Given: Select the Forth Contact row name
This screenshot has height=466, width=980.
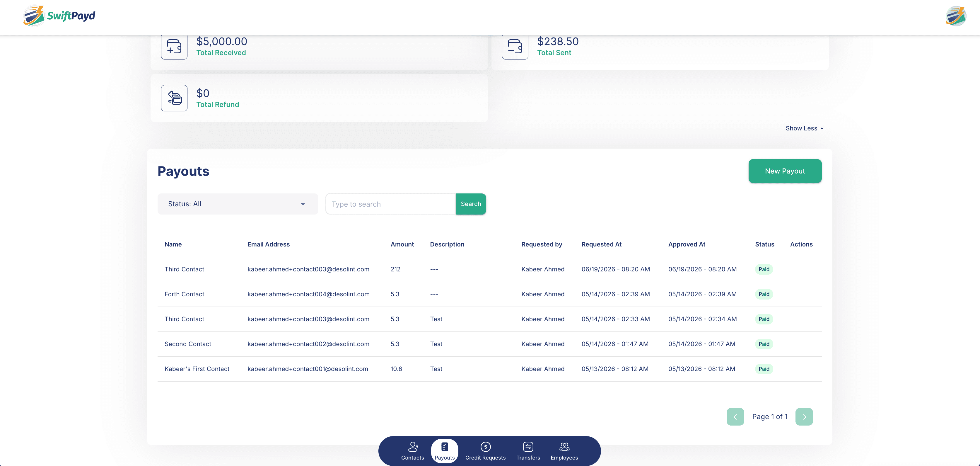Looking at the screenshot, I should click(x=185, y=294).
